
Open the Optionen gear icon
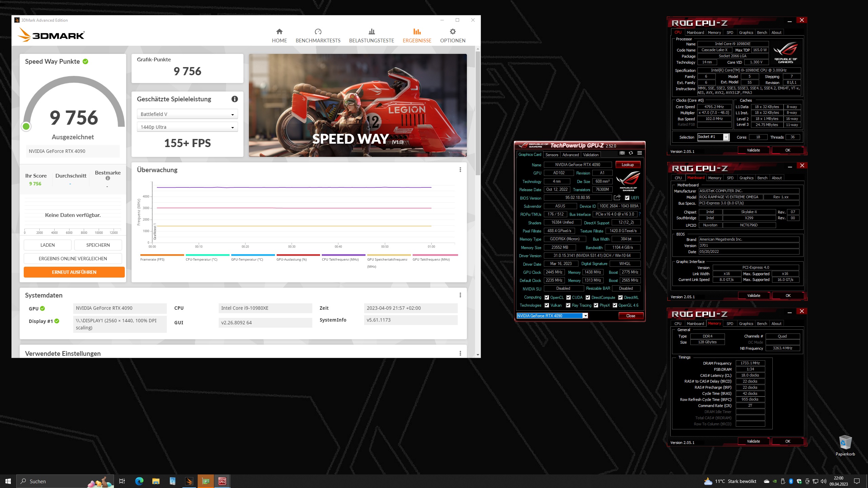pyautogui.click(x=453, y=32)
